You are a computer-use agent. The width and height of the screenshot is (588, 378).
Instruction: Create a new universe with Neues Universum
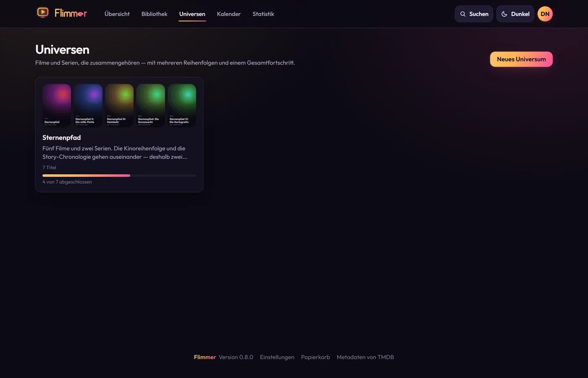tap(521, 59)
